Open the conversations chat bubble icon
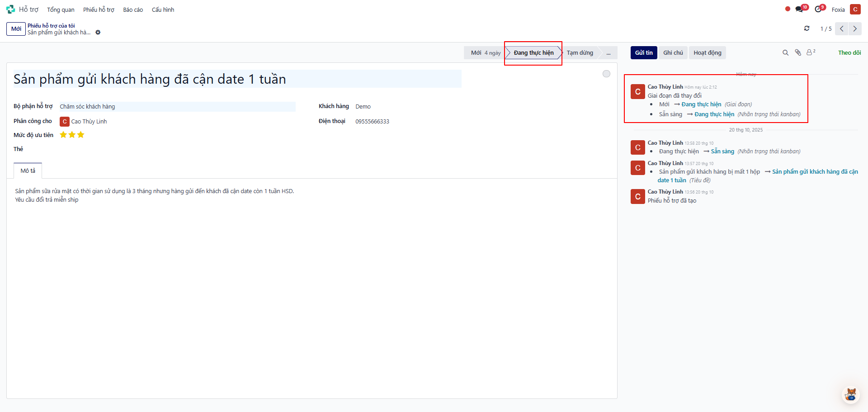This screenshot has height=412, width=868. (799, 9)
